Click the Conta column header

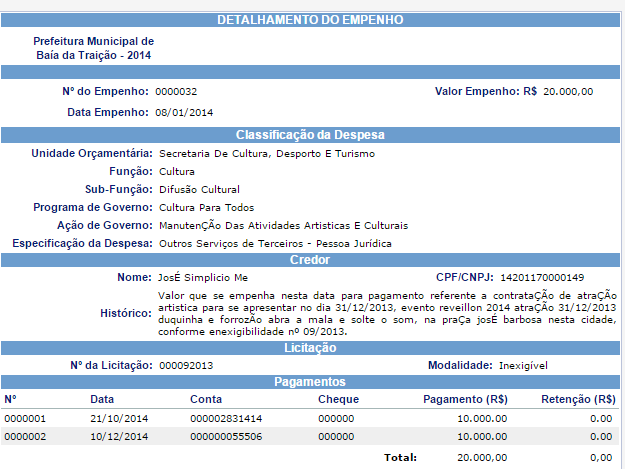[x=205, y=399]
